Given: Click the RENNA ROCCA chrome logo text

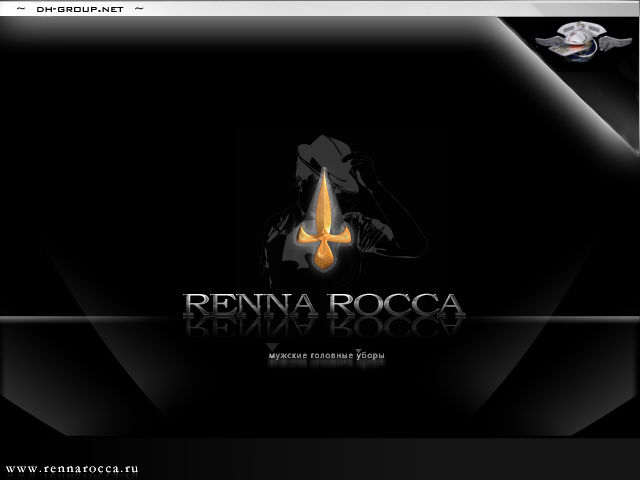Looking at the screenshot, I should (324, 304).
